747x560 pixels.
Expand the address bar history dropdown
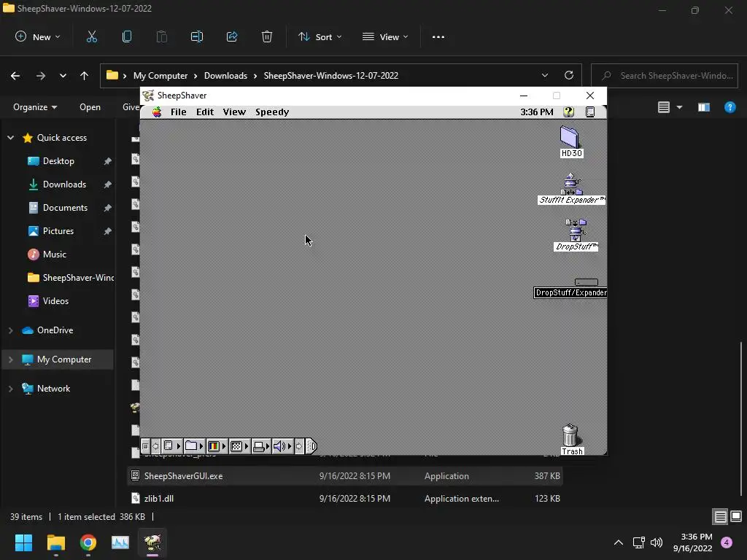(x=544, y=76)
